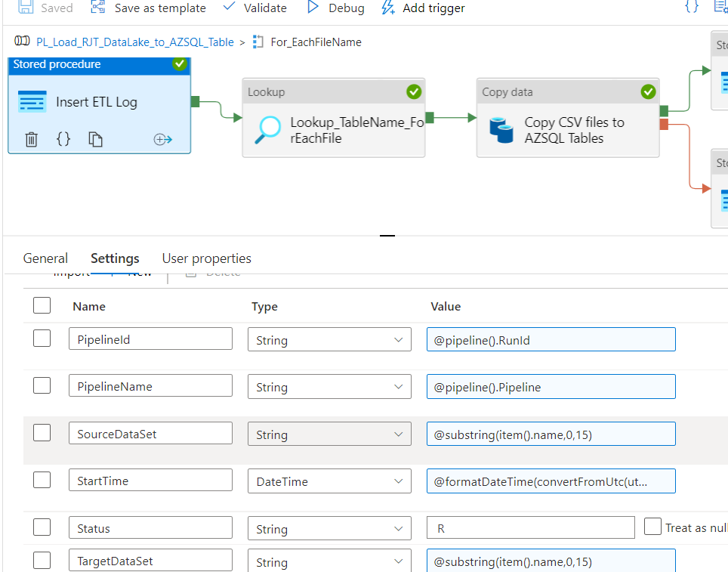Screen dimensions: 728x572
Task: Tick the checkbox beside the PipelineId row
Action: tap(42, 338)
